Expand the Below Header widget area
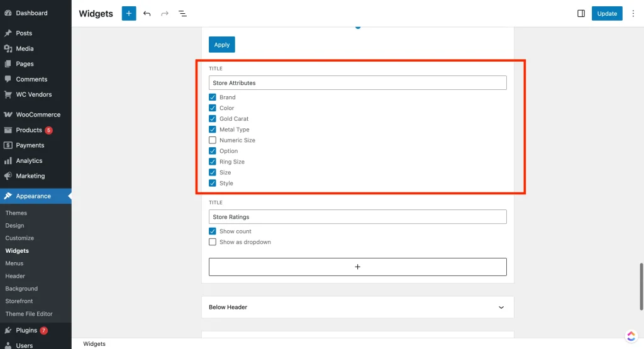644x349 pixels. click(501, 307)
